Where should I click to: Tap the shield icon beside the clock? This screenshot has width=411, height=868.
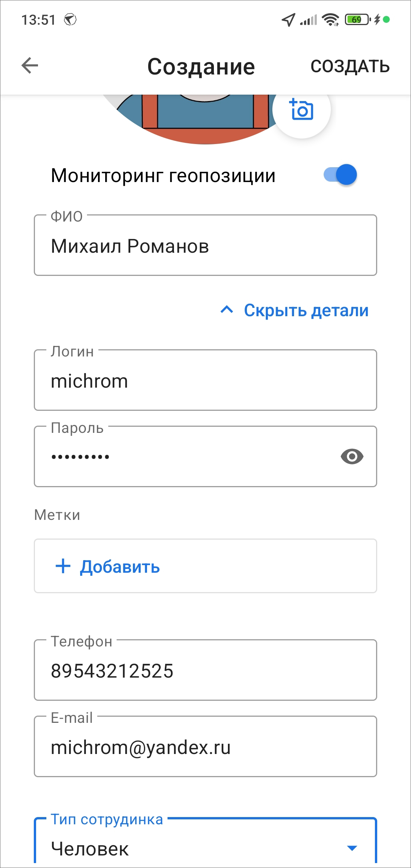pos(70,19)
